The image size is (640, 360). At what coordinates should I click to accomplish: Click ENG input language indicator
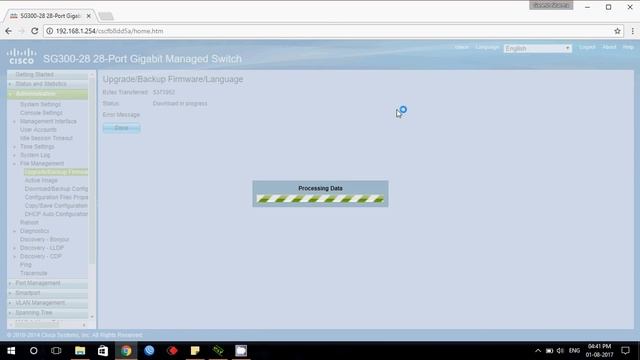[574, 351]
